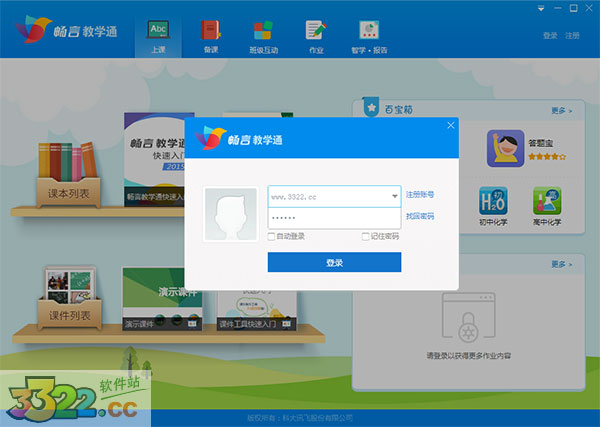
Task: Click the blue 登录 button
Action: pyautogui.click(x=334, y=262)
